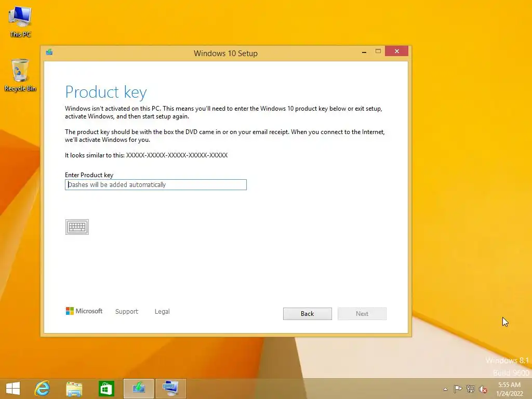Screen dimensions: 532x399
Task: Open the Start button on taskbar
Action: point(13,389)
